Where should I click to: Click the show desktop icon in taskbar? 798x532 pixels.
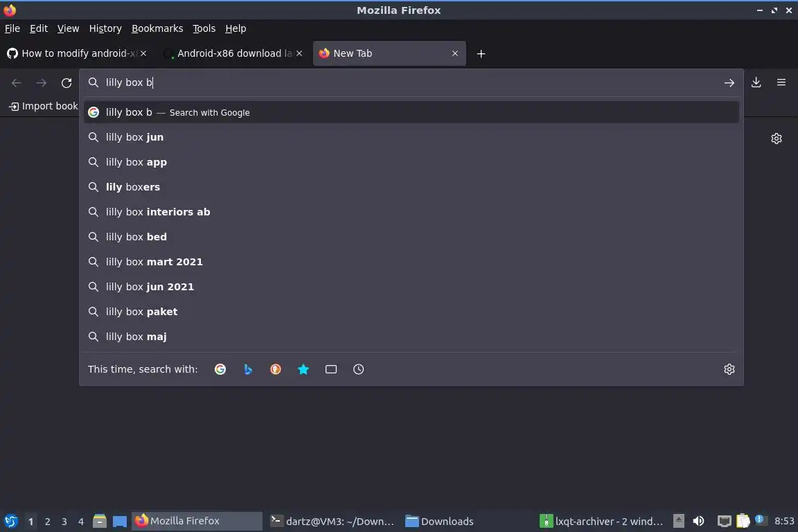coord(120,522)
